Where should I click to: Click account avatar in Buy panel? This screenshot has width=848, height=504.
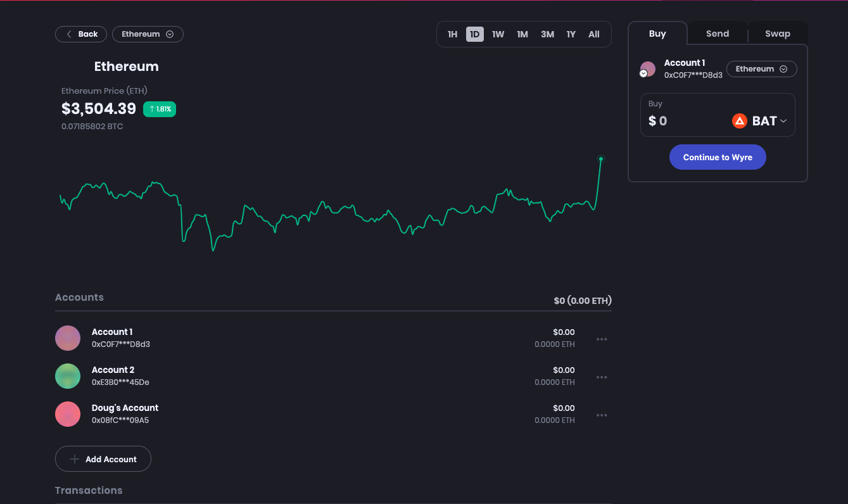pos(648,69)
